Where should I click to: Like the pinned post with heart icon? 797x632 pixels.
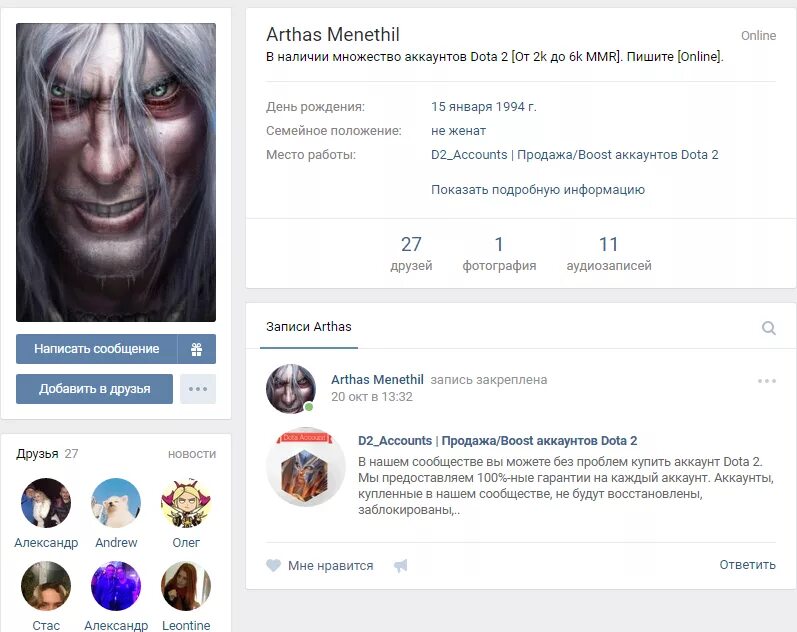pos(273,565)
